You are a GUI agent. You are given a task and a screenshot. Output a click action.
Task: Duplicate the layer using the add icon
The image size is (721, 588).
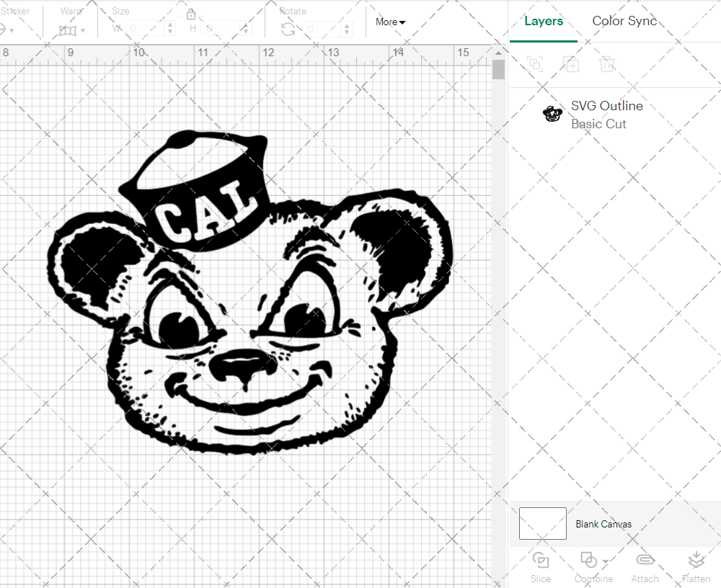(x=571, y=64)
